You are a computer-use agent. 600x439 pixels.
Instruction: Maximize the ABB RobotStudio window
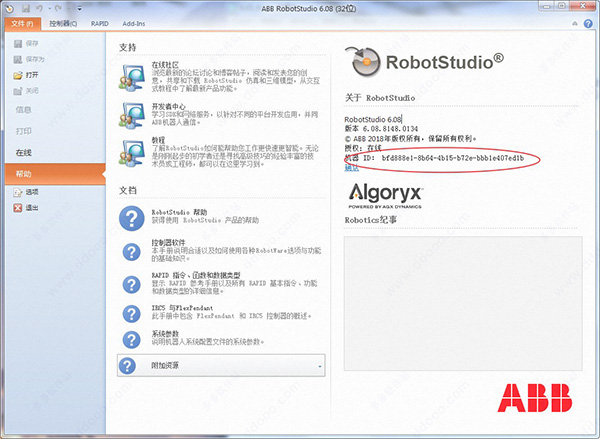click(x=562, y=6)
